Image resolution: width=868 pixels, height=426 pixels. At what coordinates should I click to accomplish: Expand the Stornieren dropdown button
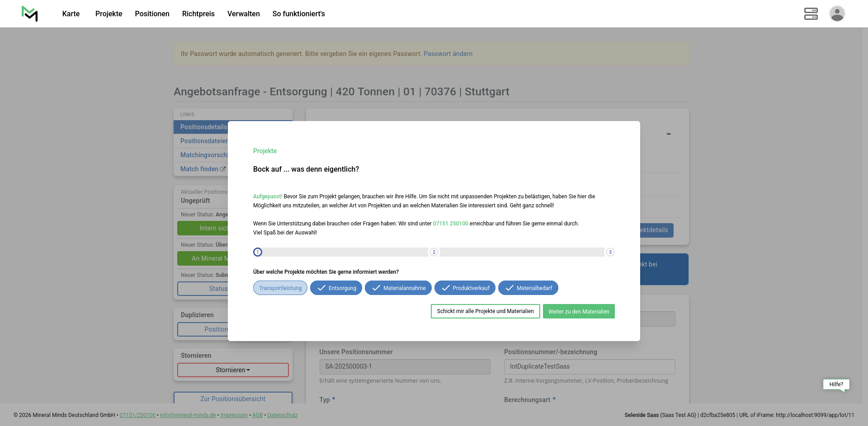[x=233, y=370]
